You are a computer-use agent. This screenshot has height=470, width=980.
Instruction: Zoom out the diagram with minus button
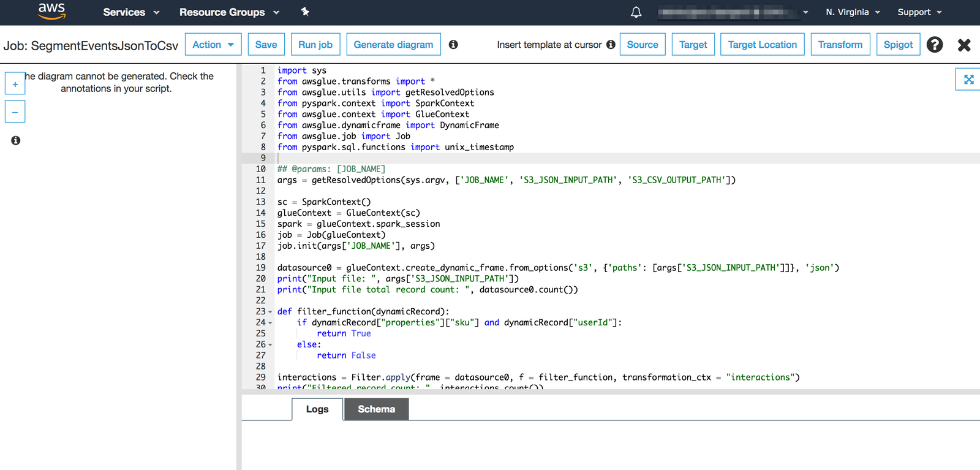tap(15, 112)
